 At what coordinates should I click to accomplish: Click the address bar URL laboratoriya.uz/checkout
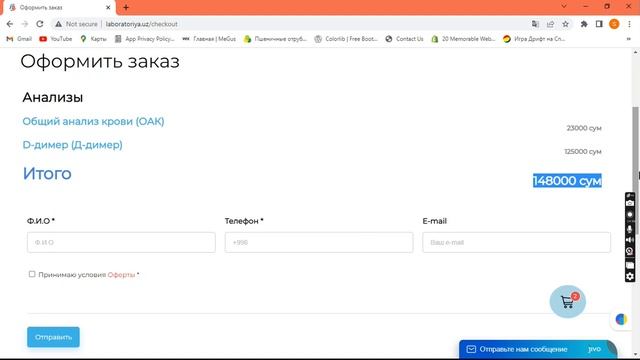(x=142, y=24)
